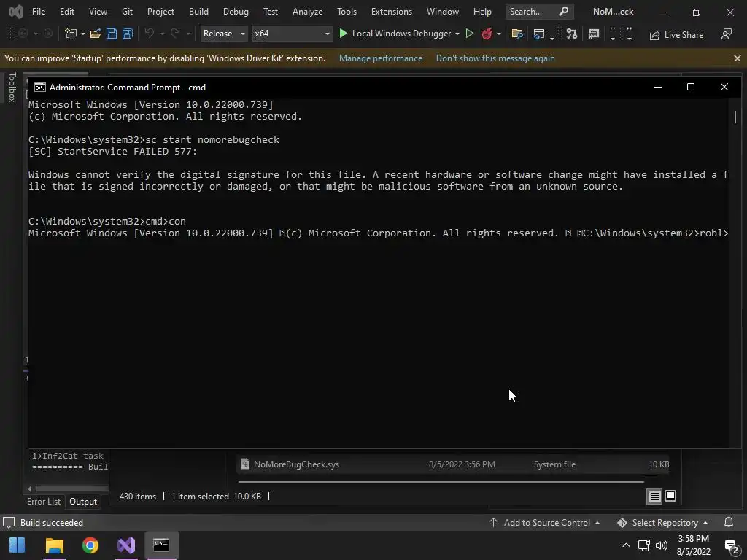The height and width of the screenshot is (560, 747).
Task: Click output panel scroll left arrow
Action: point(29,489)
